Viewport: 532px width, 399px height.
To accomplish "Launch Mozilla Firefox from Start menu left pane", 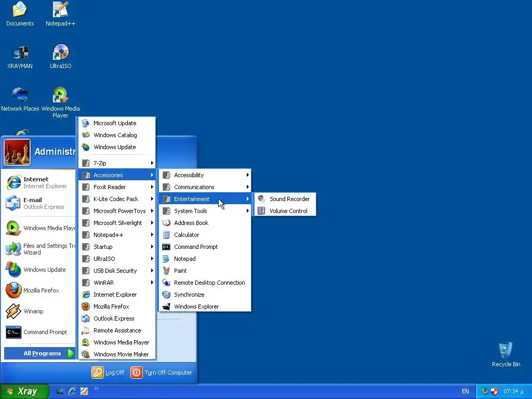I will pos(39,290).
